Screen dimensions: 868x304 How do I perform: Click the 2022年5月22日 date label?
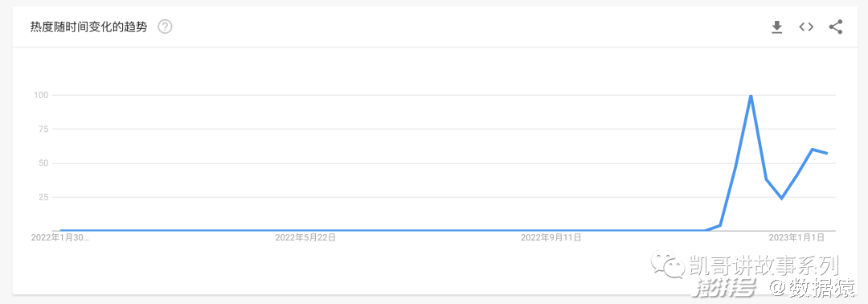coord(305,237)
